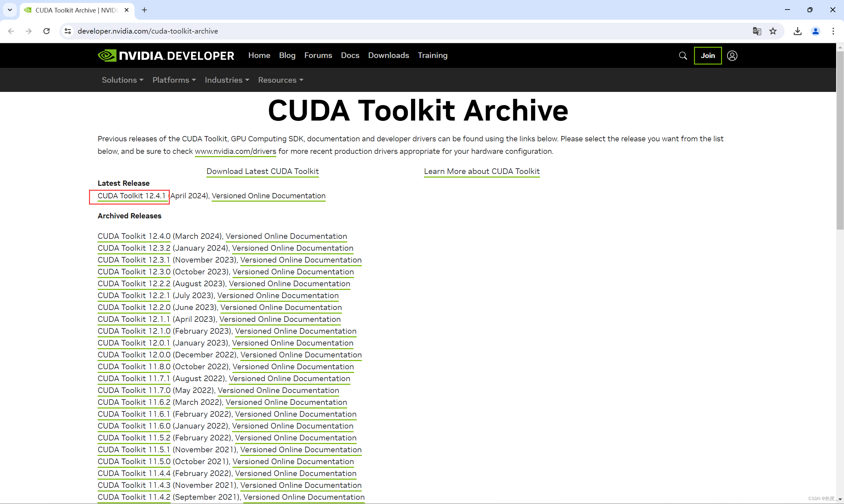Open the tab search chevron
The width and height of the screenshot is (844, 504).
[10, 10]
